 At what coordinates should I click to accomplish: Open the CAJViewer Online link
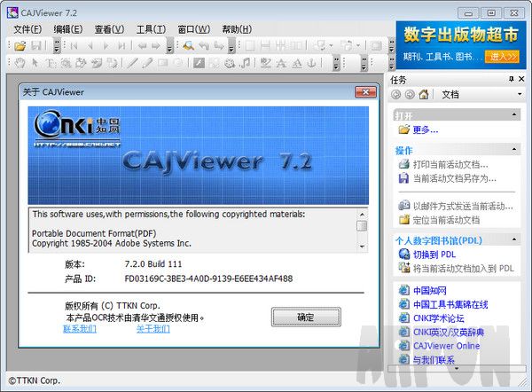tap(447, 346)
